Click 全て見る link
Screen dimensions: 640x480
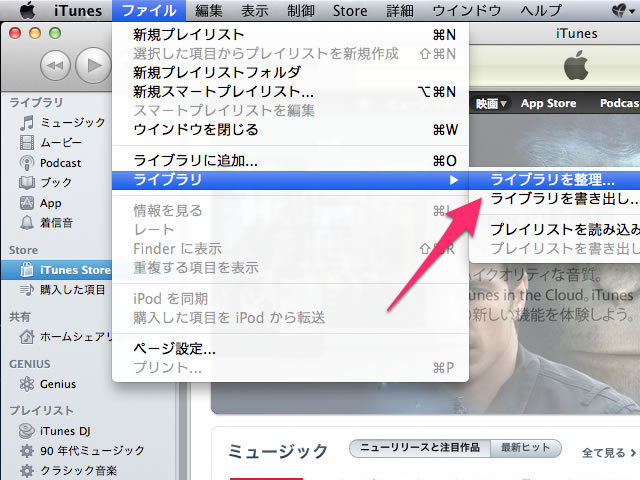pos(609,453)
